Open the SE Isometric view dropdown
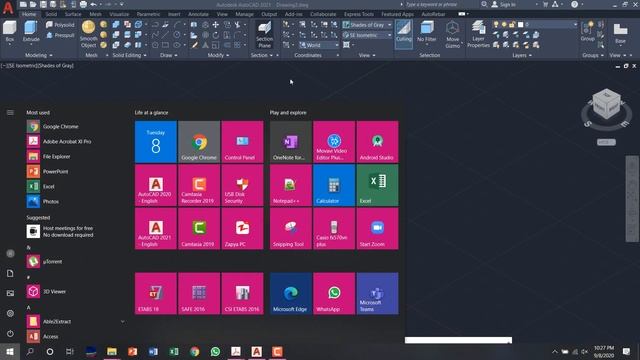The image size is (640, 360). [367, 36]
